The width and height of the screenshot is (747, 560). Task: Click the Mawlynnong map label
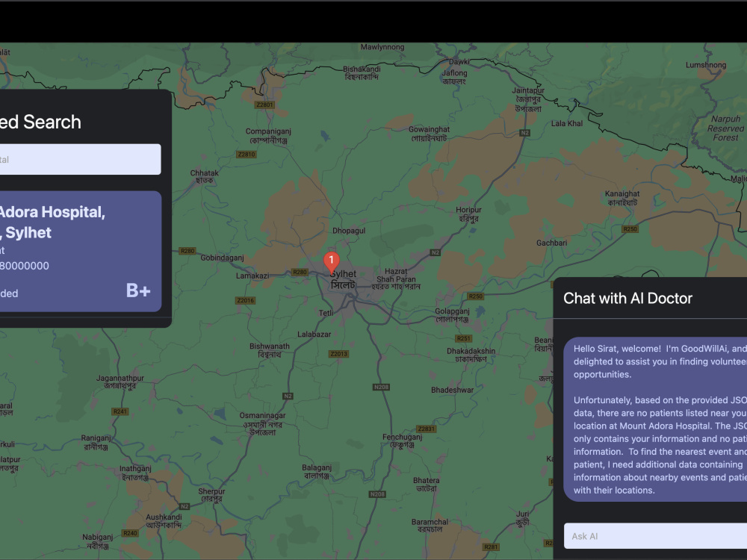[382, 46]
